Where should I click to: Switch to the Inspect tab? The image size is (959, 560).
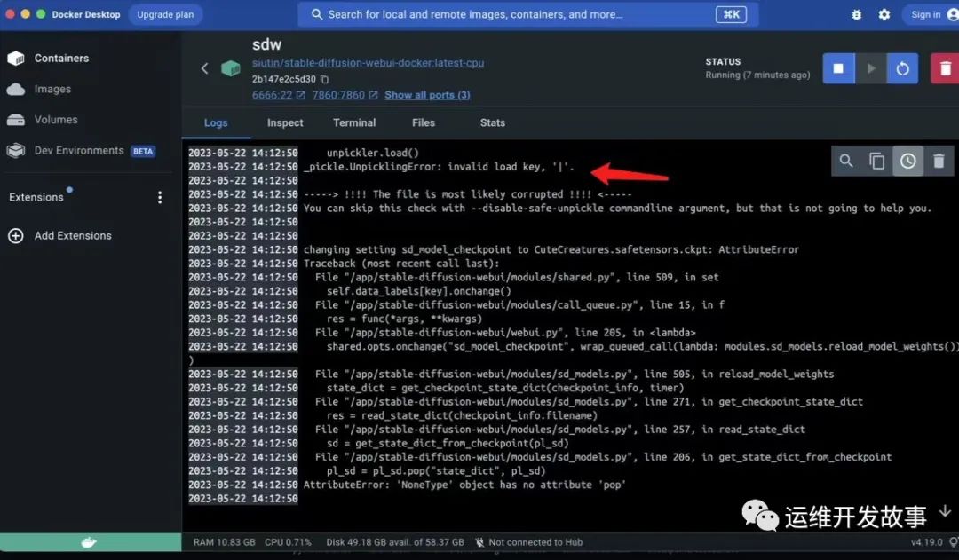click(285, 122)
